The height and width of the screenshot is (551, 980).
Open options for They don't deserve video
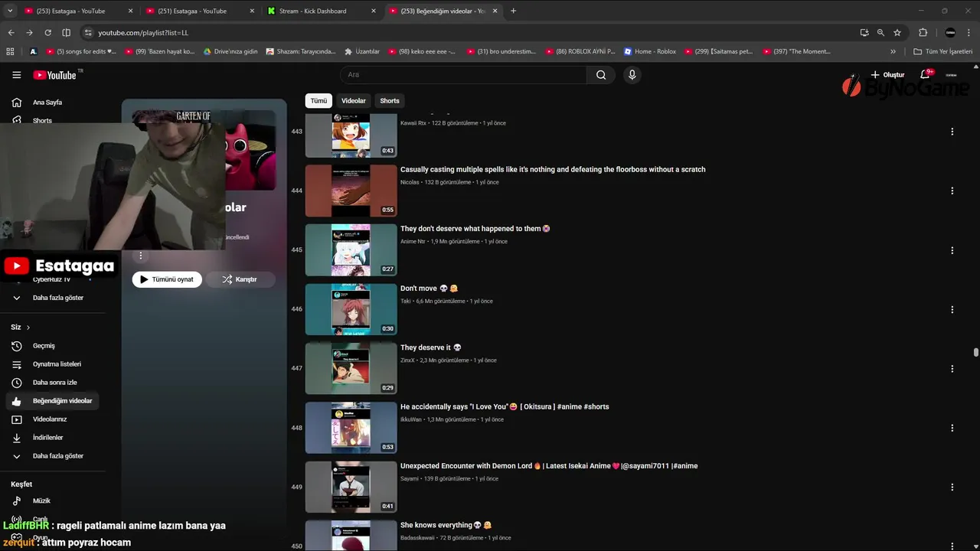tap(952, 250)
